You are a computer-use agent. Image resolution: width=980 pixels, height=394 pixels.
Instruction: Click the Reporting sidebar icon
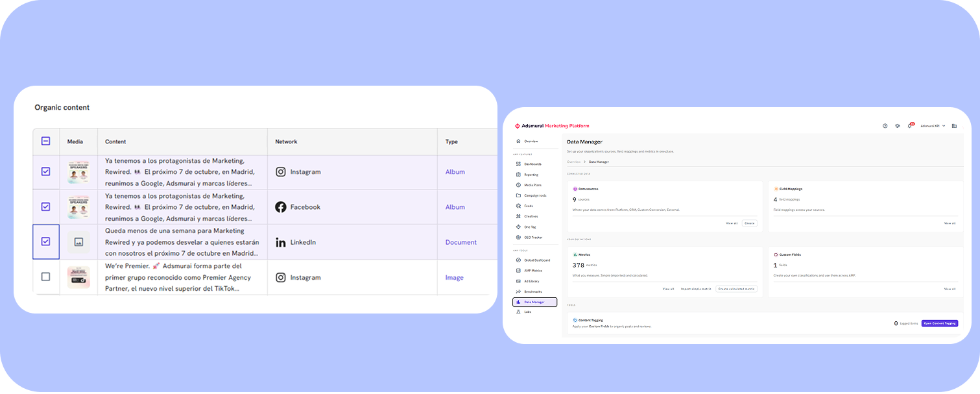tap(518, 175)
